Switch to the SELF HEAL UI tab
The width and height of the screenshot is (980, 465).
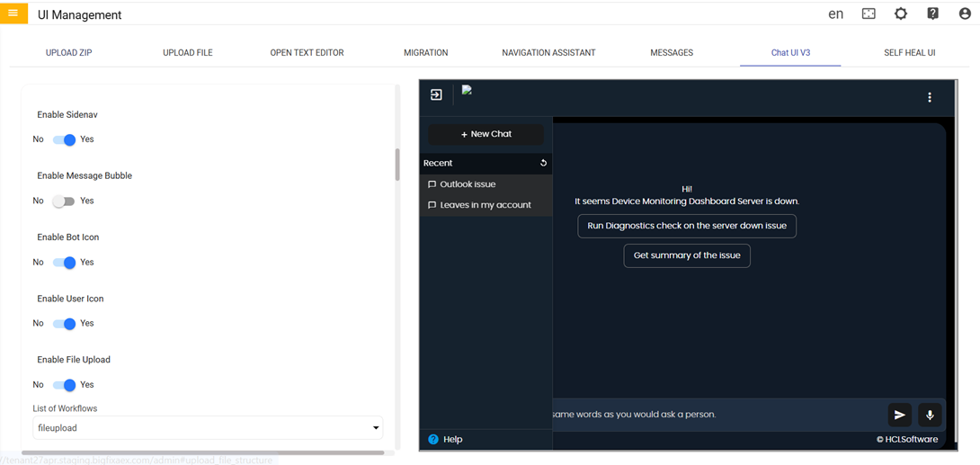click(909, 52)
